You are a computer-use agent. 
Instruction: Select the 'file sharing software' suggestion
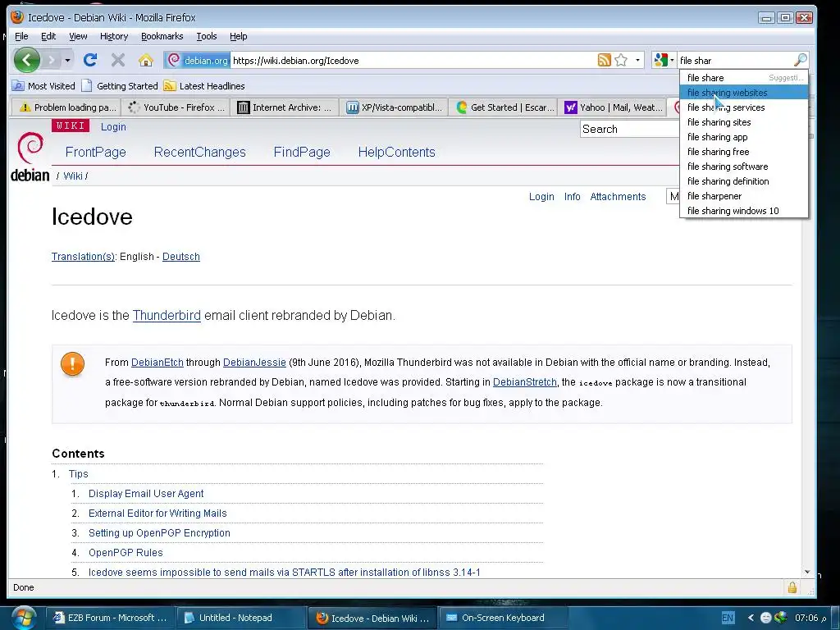coord(743,167)
